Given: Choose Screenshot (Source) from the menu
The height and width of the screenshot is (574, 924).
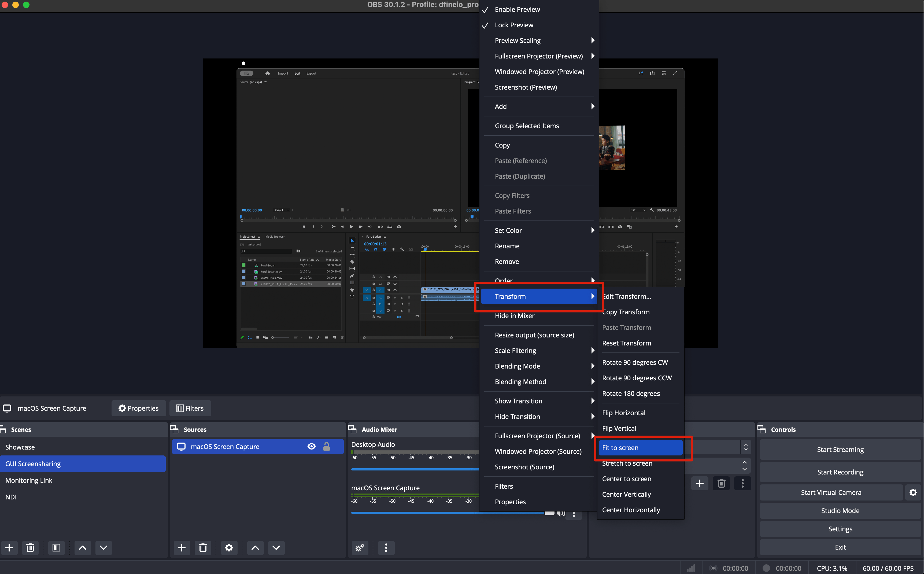Looking at the screenshot, I should (x=539, y=467).
